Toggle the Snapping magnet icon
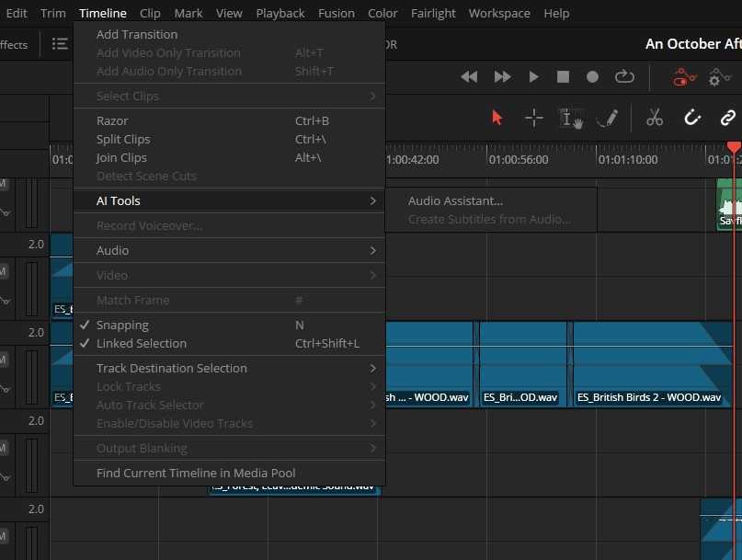Viewport: 742px width, 560px height. tap(691, 118)
